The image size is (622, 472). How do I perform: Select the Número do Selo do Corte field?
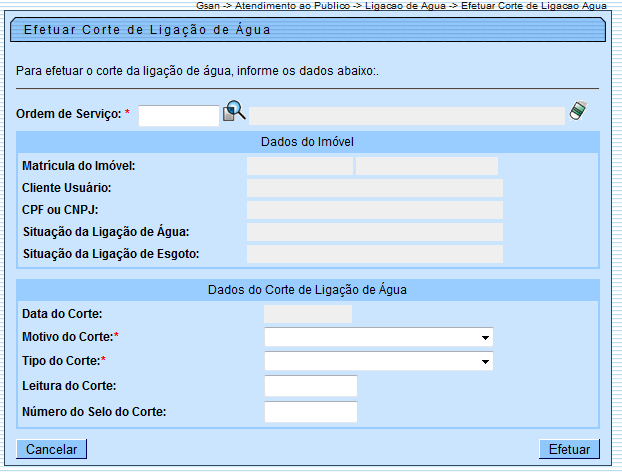310,412
